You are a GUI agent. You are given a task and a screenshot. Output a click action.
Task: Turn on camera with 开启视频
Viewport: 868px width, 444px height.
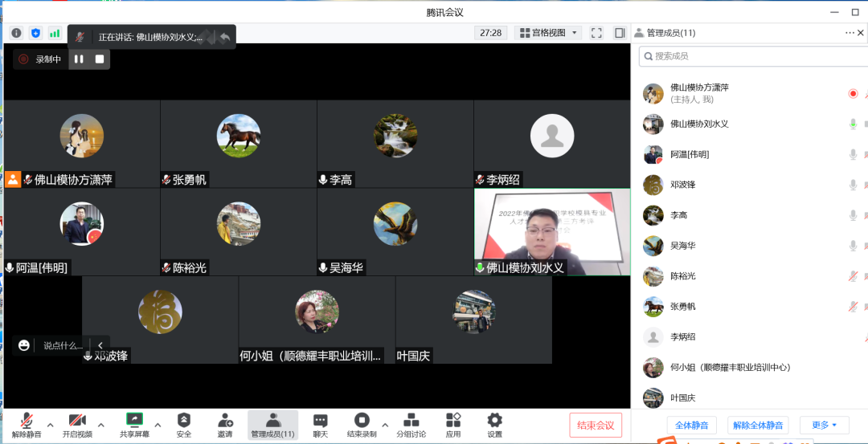pos(77,424)
